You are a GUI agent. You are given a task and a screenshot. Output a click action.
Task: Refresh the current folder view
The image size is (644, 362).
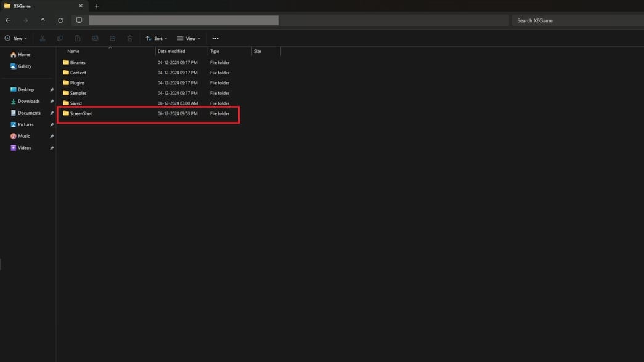pos(60,20)
